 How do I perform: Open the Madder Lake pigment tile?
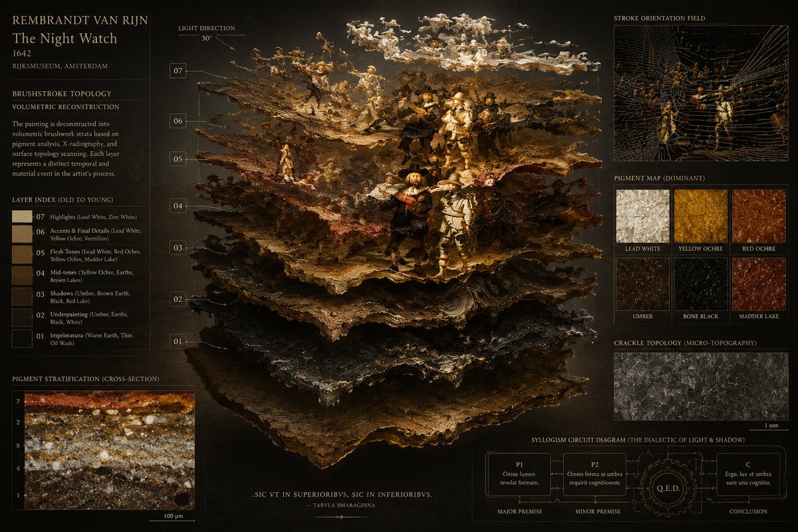pos(758,284)
